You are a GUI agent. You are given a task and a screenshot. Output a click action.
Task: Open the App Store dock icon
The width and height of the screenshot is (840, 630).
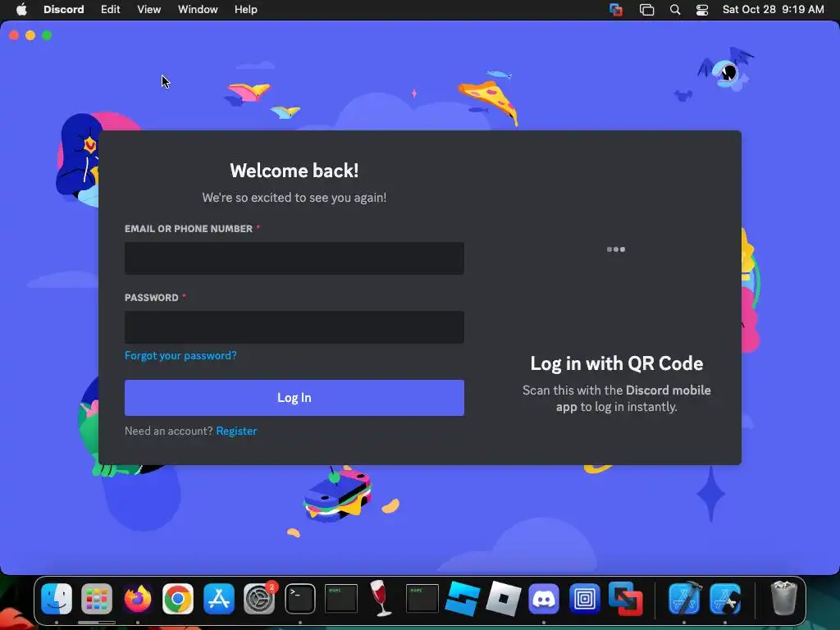point(218,598)
